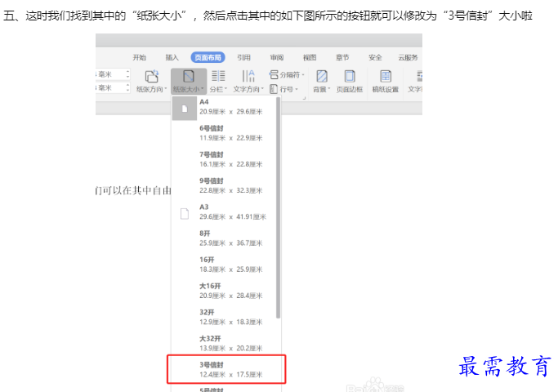Go to the 章节 tab
This screenshot has height=392, width=558.
(342, 57)
